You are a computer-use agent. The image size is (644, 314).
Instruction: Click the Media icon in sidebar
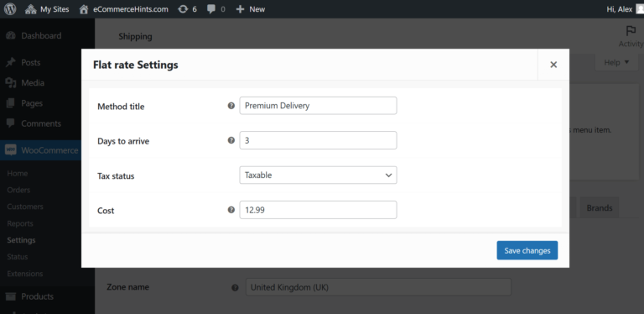click(11, 83)
